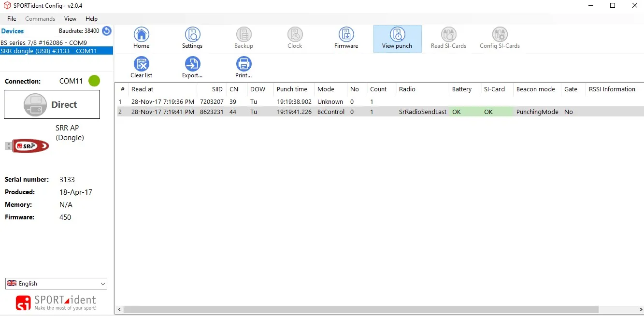644x316 pixels.
Task: Click the 19:19:41.226 punch time cell
Action: pyautogui.click(x=294, y=112)
